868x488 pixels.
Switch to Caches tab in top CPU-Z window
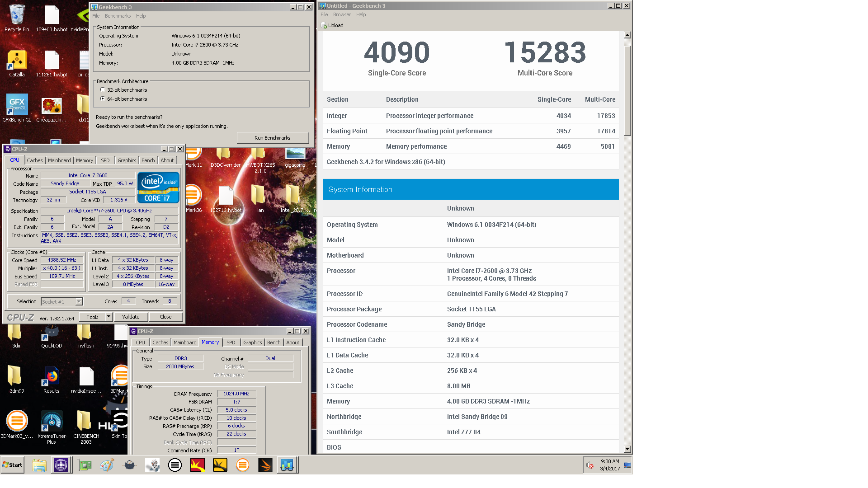(x=34, y=160)
